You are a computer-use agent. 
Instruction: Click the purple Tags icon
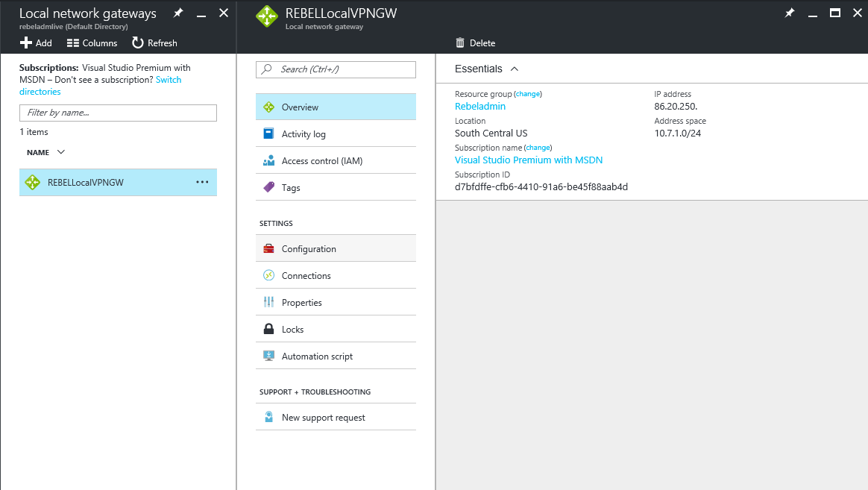[x=268, y=187]
